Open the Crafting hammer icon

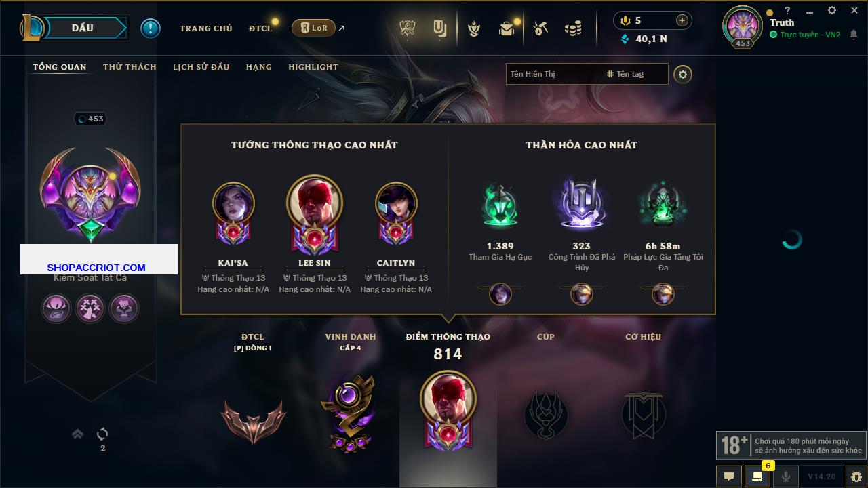(x=540, y=28)
